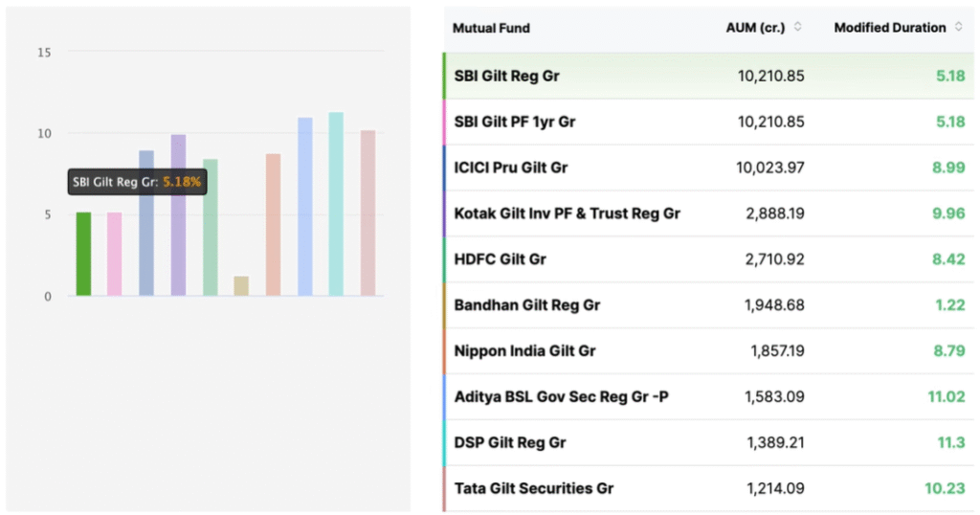Click AUM value 1,583.09
The width and height of the screenshot is (980, 515).
pyautogui.click(x=774, y=397)
